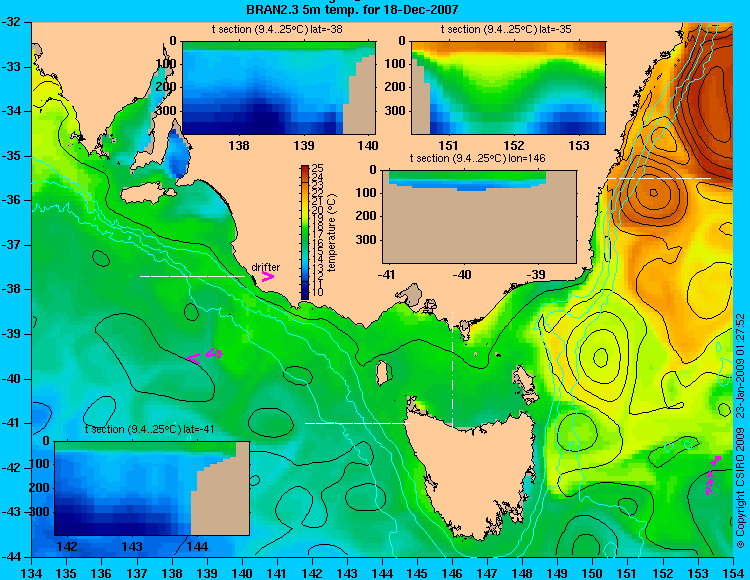Click the 143 tick label in the lat=-41 inset
The width and height of the screenshot is (750, 580).
132,547
